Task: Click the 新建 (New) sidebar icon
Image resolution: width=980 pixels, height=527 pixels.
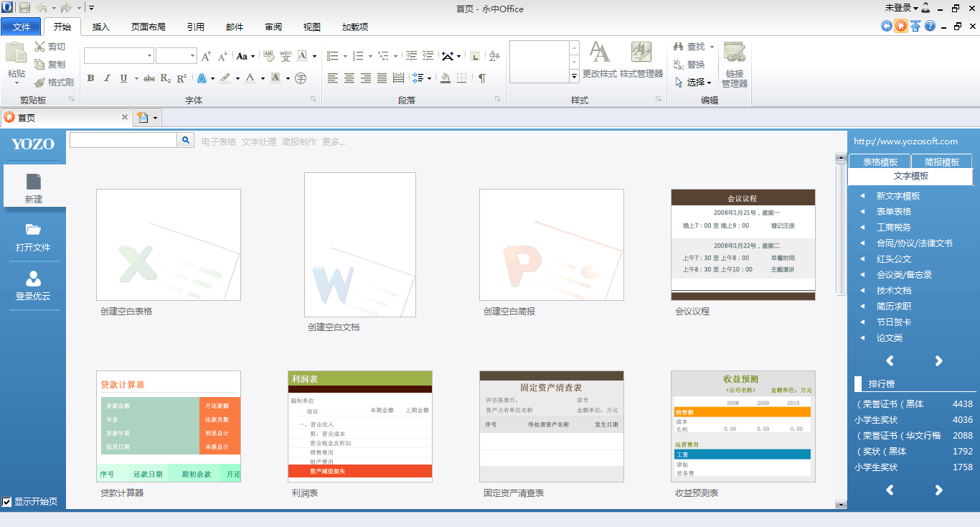Action: point(34,182)
